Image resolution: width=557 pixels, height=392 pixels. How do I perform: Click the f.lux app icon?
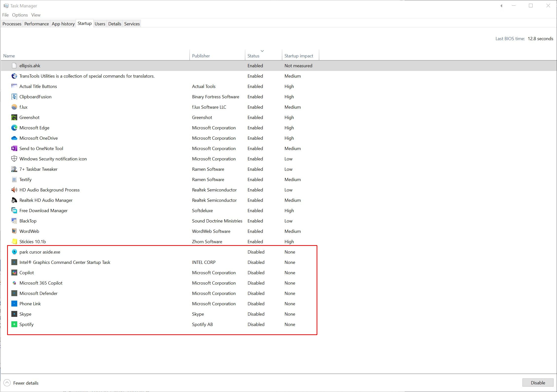click(14, 107)
